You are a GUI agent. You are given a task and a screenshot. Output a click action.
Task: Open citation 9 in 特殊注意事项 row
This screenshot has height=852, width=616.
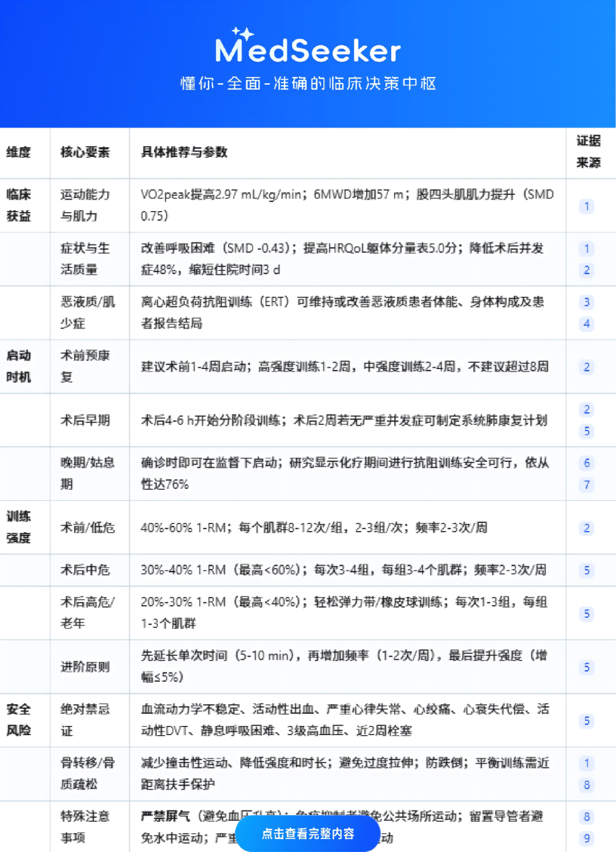pyautogui.click(x=586, y=838)
